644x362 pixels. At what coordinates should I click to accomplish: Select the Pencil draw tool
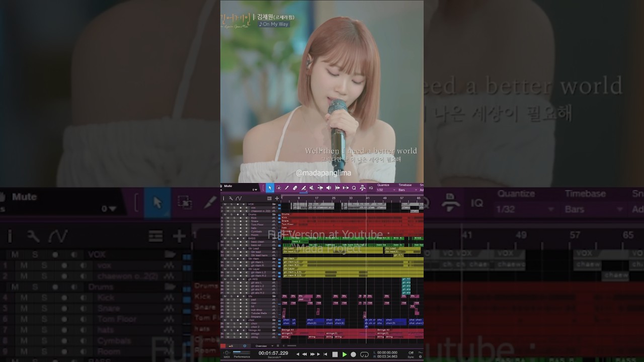tap(287, 188)
